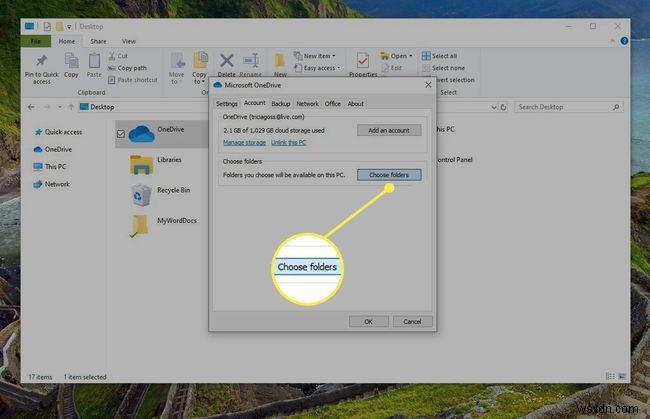
Task: Click Select all in ribbon
Action: 439,56
